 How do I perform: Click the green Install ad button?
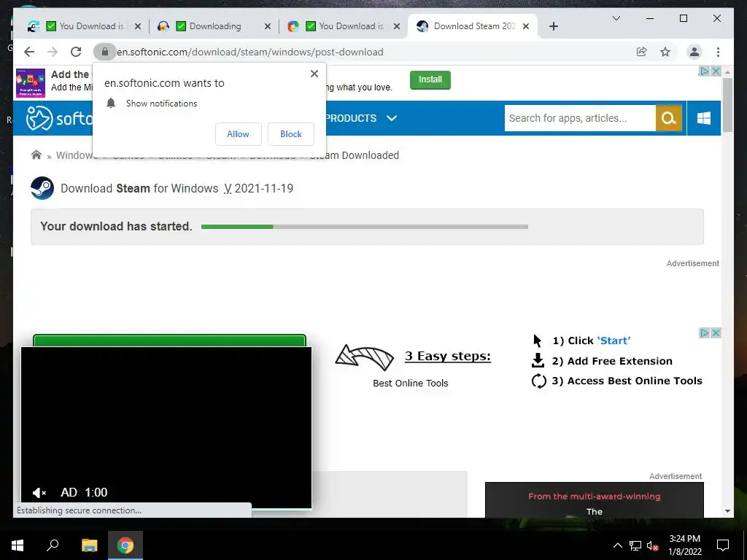coord(430,80)
